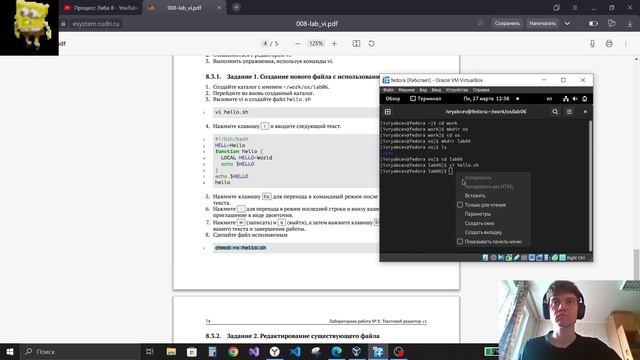Image resolution: width=640 pixels, height=360 pixels.
Task: Open Устройства menu in VirtualBox window
Action: [457, 90]
